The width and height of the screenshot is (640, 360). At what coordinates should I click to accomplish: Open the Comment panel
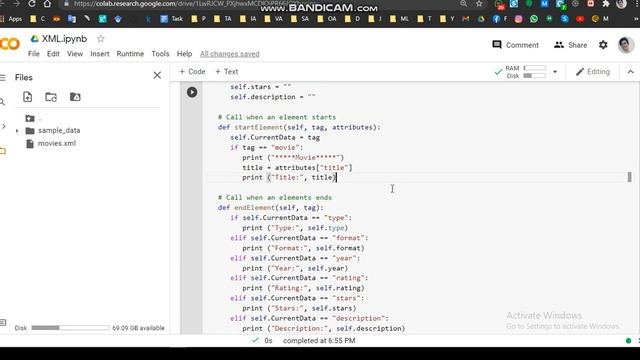[516, 45]
